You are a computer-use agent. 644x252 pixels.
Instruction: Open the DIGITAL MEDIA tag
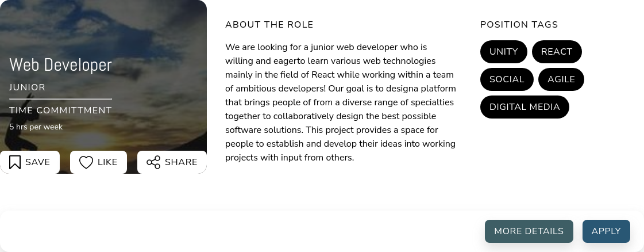[525, 107]
